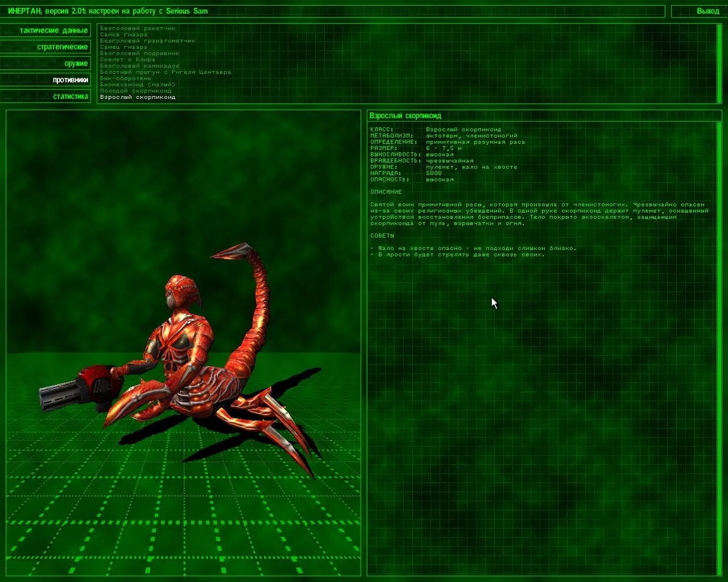Viewport: 728px width, 582px height.
Task: Open the 'стратегические' tab
Action: pyautogui.click(x=45, y=47)
